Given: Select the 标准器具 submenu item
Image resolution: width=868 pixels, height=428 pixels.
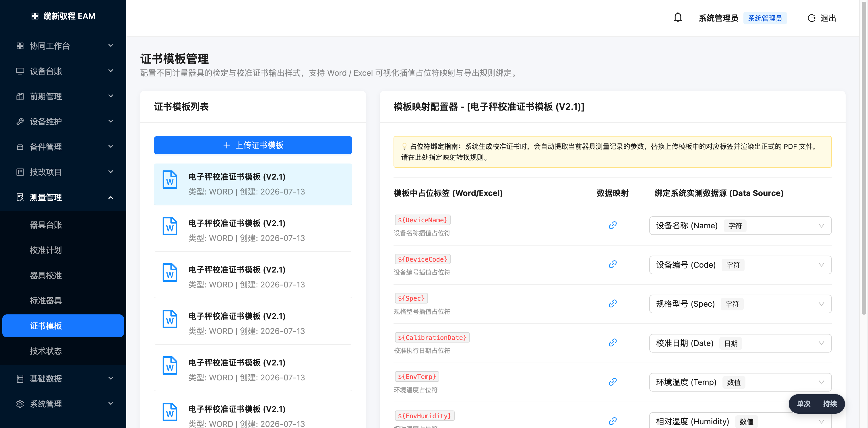Looking at the screenshot, I should pyautogui.click(x=63, y=301).
